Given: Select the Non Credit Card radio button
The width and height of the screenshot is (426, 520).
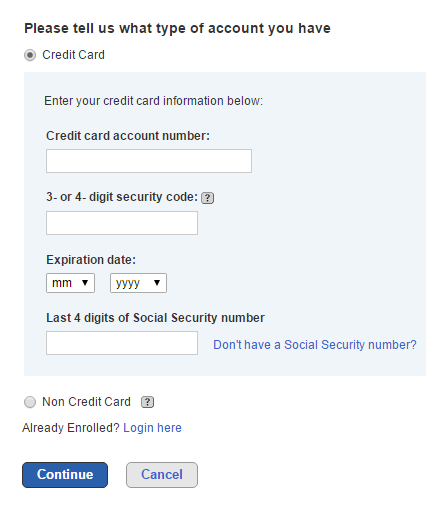Looking at the screenshot, I should point(30,402).
